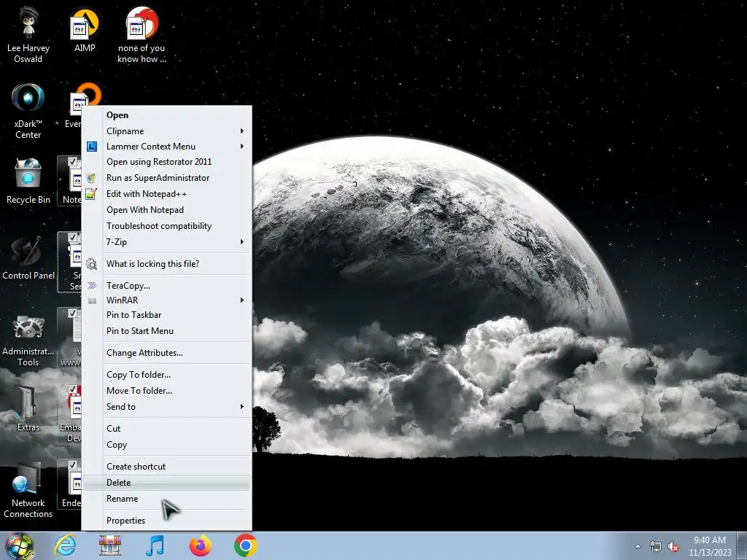The height and width of the screenshot is (560, 747).
Task: Choose Move To folder...
Action: coord(167,391)
